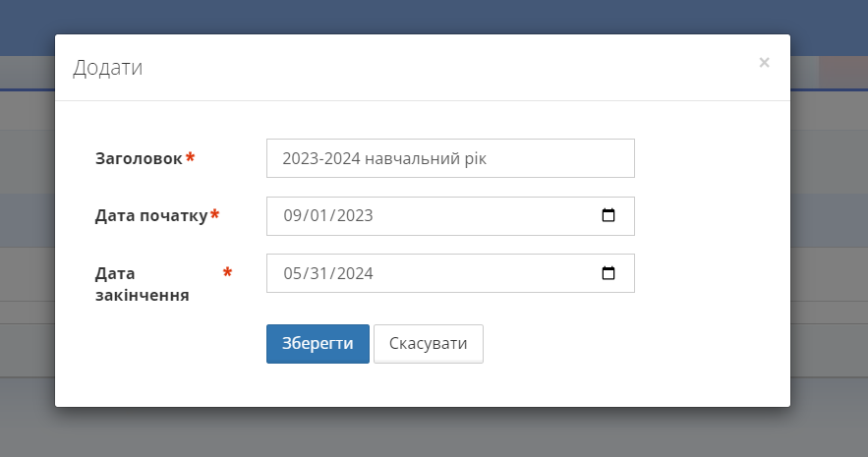Click the Заголовок field label

(139, 158)
